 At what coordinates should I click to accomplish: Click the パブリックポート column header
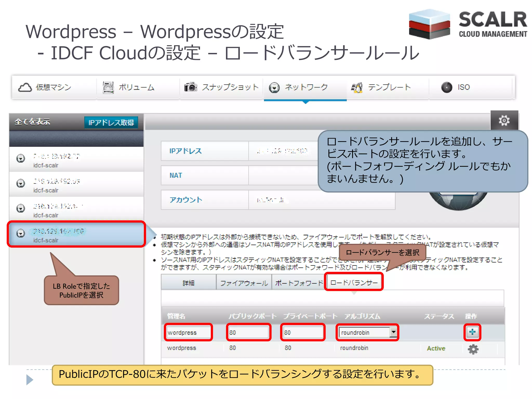(252, 316)
